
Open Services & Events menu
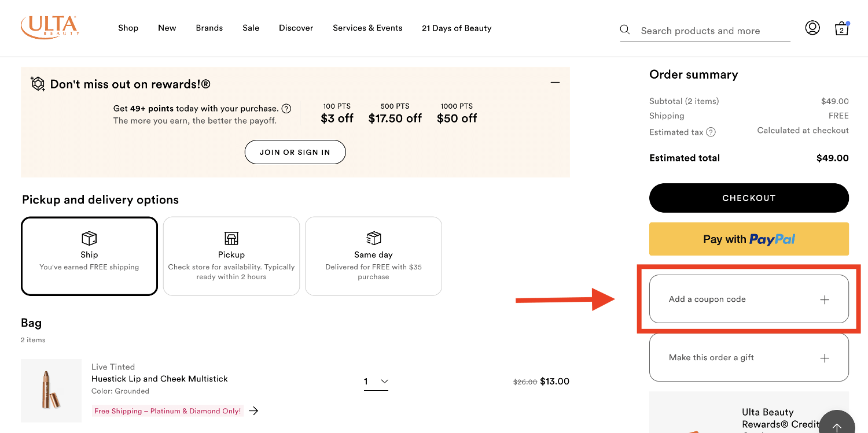point(367,28)
